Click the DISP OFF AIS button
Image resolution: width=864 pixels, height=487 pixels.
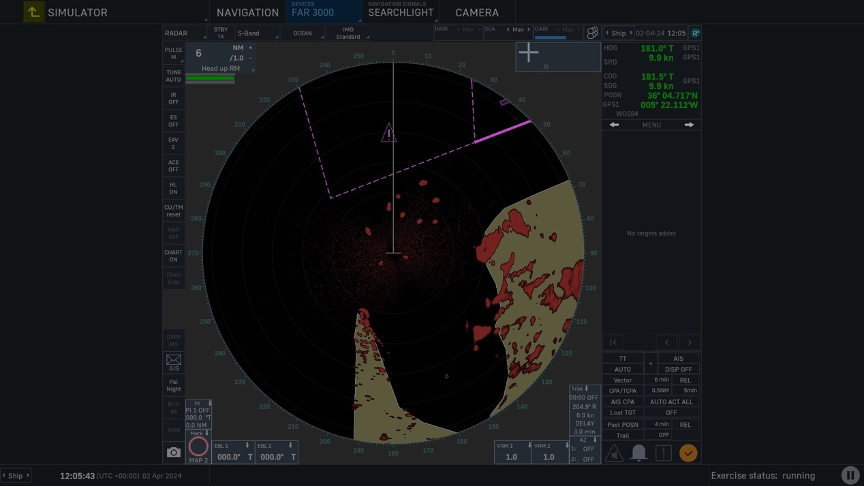pyautogui.click(x=678, y=369)
